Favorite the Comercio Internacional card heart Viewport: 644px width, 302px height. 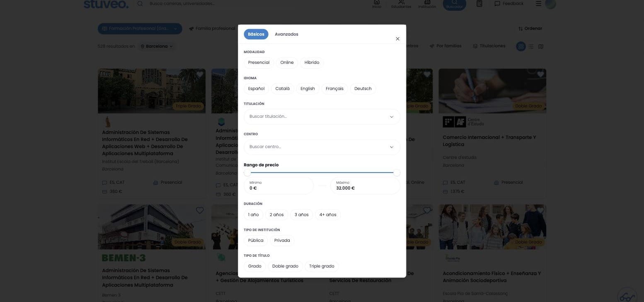pos(540,75)
